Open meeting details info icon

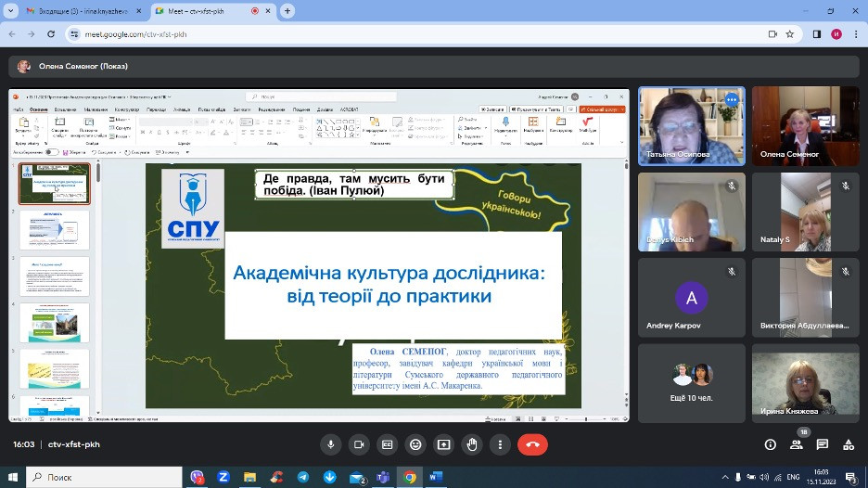pos(770,444)
